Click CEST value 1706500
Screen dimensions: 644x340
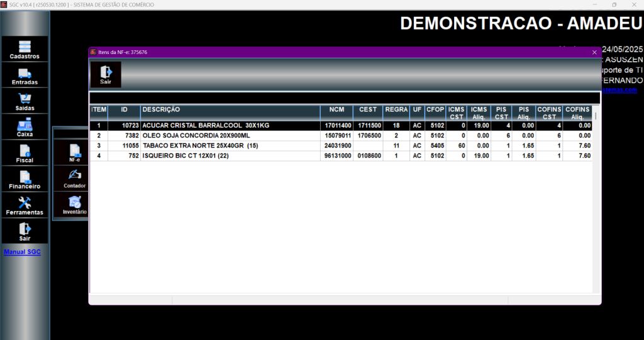click(x=369, y=136)
